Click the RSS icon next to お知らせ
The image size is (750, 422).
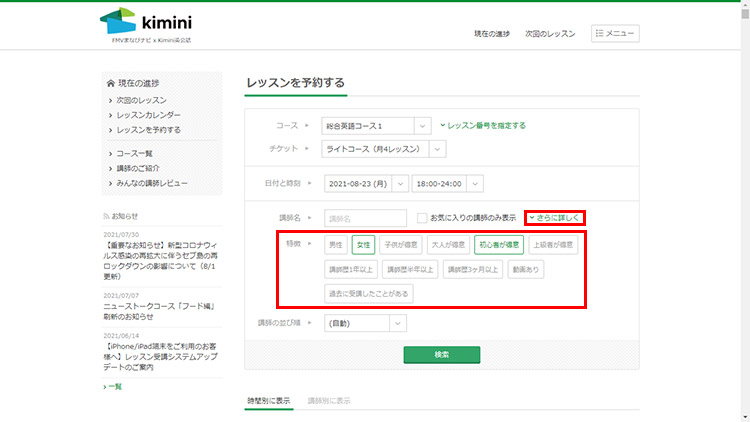pos(107,215)
